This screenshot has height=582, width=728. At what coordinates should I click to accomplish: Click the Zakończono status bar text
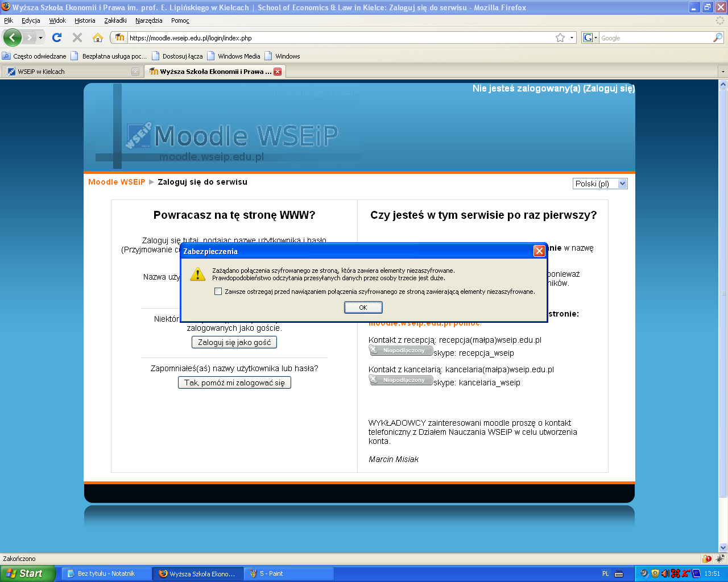[19, 559]
